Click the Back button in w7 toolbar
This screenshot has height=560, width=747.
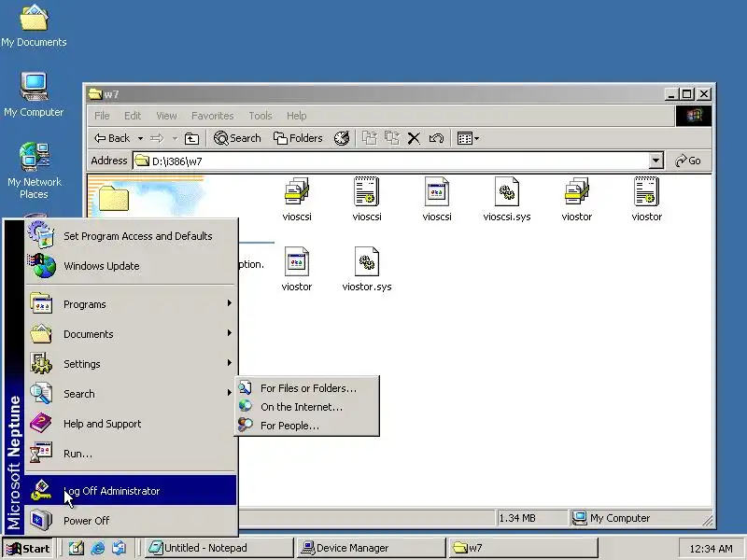pos(112,138)
